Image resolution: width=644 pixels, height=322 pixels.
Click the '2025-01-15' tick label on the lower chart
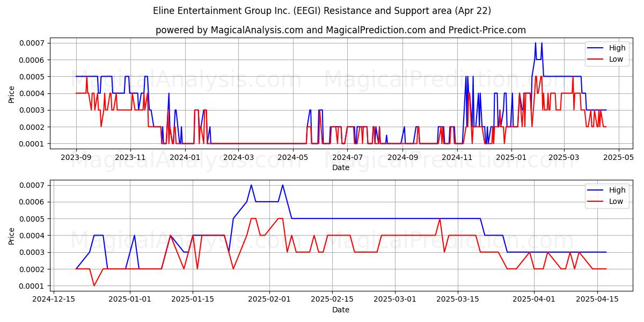(193, 300)
